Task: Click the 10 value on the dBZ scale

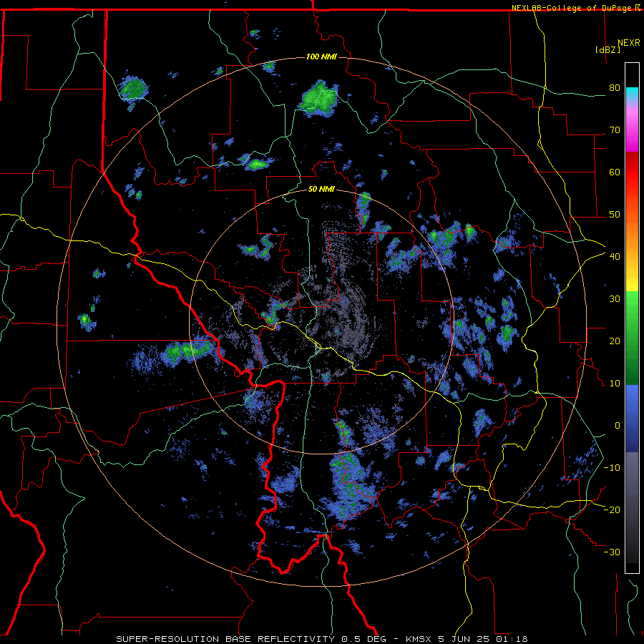Action: [x=615, y=384]
